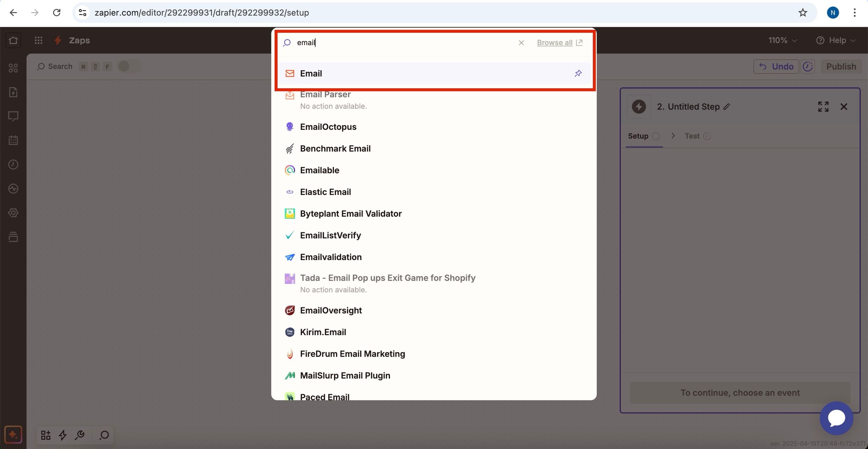Open the Browse all link
868x449 pixels.
559,43
